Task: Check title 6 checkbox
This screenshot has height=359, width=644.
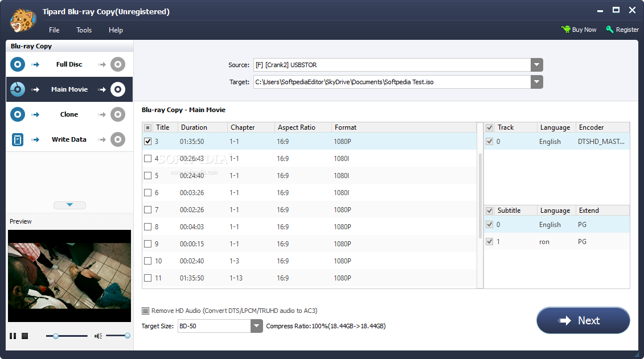Action: pyautogui.click(x=148, y=192)
